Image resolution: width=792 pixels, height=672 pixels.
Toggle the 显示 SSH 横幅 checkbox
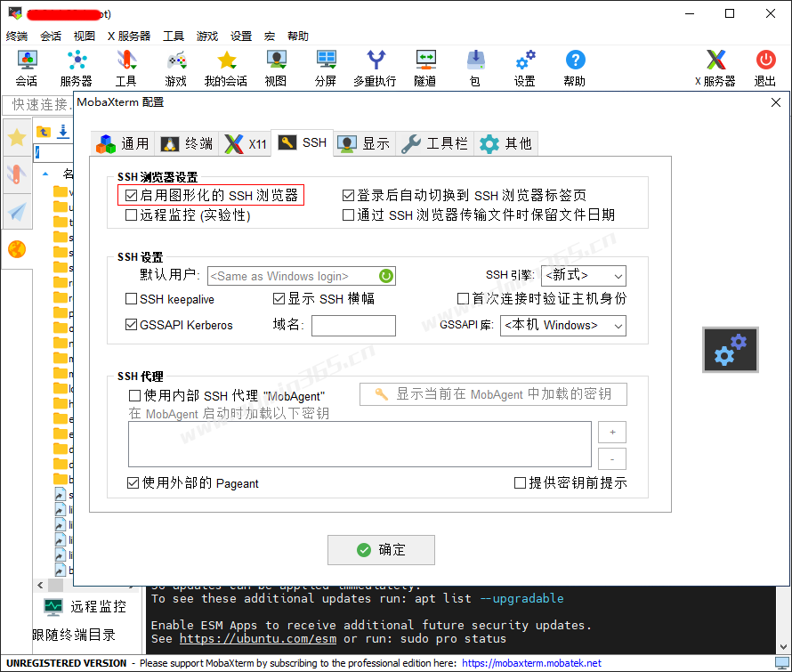279,299
